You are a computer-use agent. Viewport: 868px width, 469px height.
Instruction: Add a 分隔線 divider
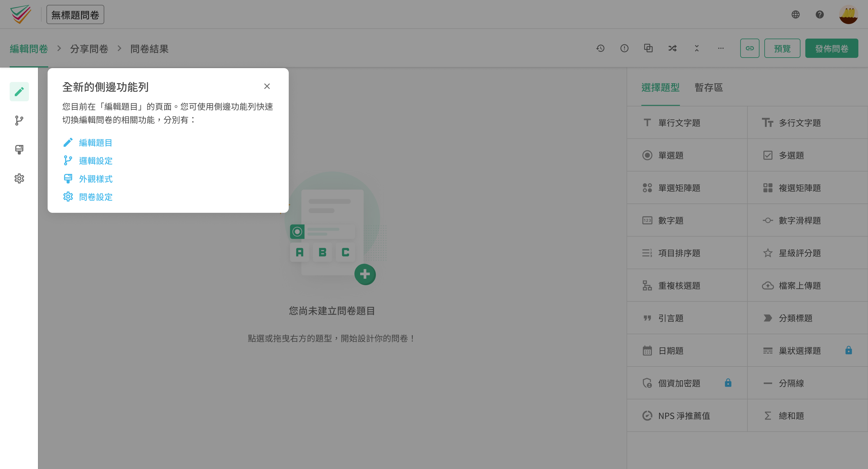click(x=808, y=383)
